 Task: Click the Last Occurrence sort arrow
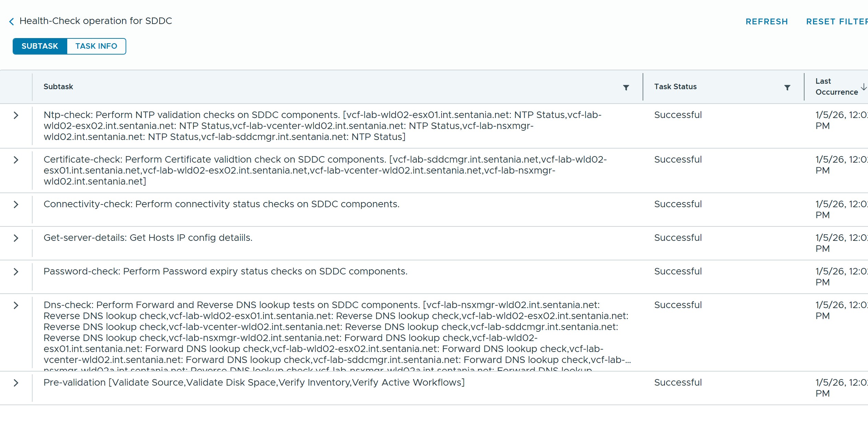(x=864, y=87)
